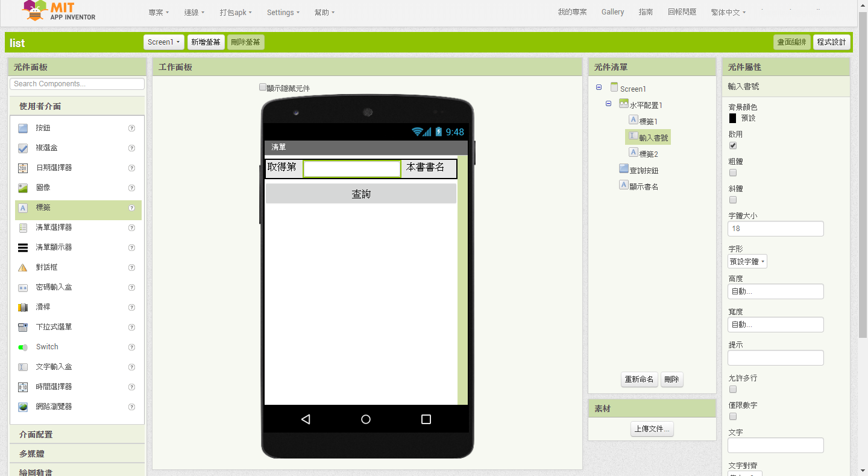
Task: Open help for 網路瀏覽器 component
Action: point(131,407)
